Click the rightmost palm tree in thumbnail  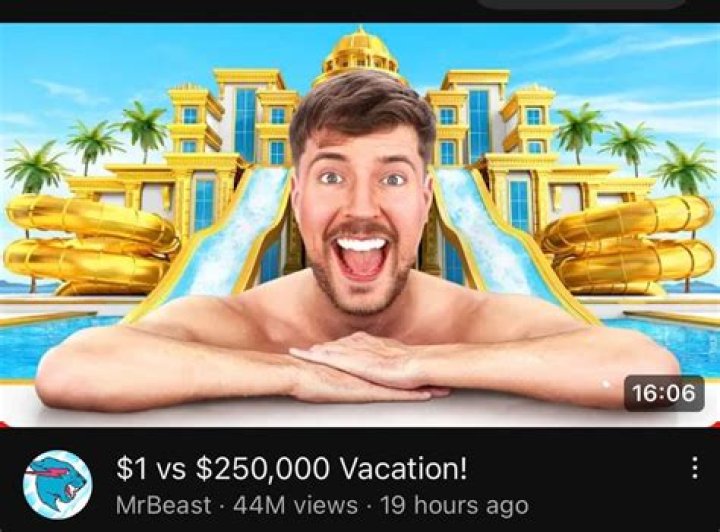coord(686,168)
